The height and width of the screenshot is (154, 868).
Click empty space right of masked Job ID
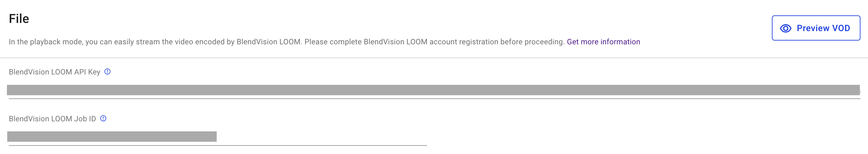click(x=320, y=136)
